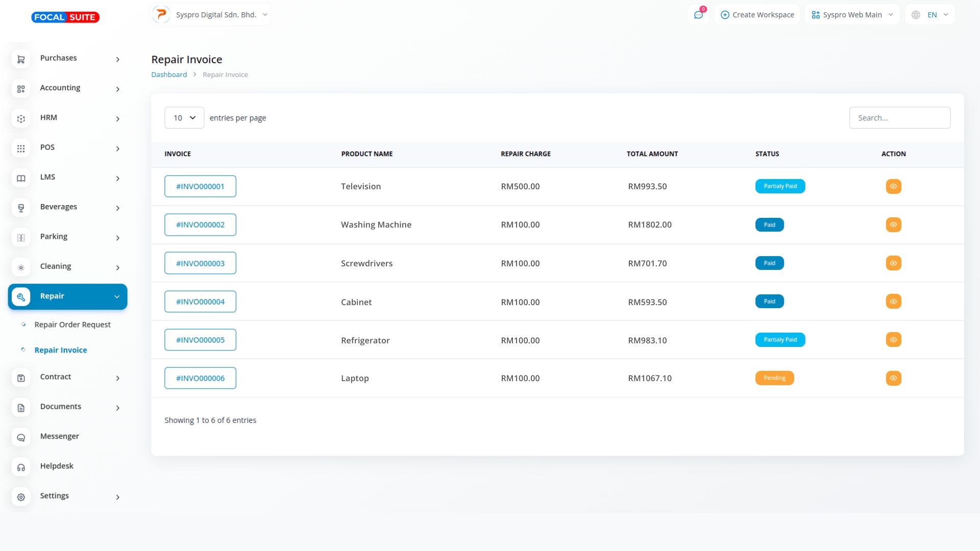This screenshot has height=551, width=980.
Task: Click Create Workspace button
Action: [757, 15]
